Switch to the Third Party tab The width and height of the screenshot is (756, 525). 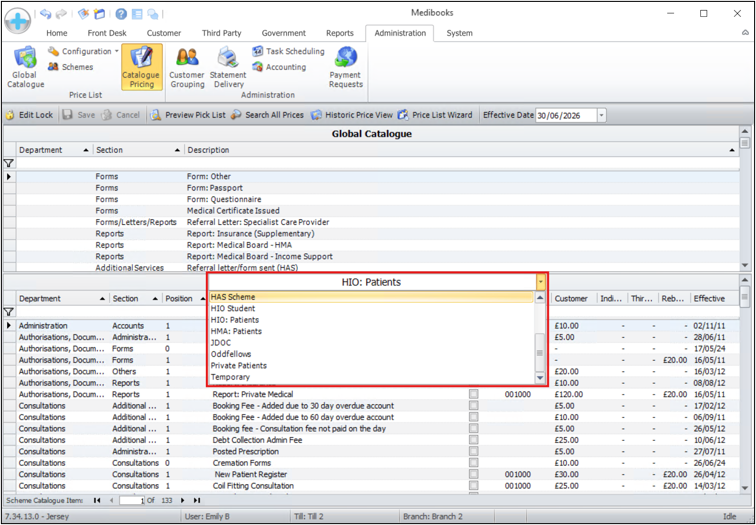point(222,33)
